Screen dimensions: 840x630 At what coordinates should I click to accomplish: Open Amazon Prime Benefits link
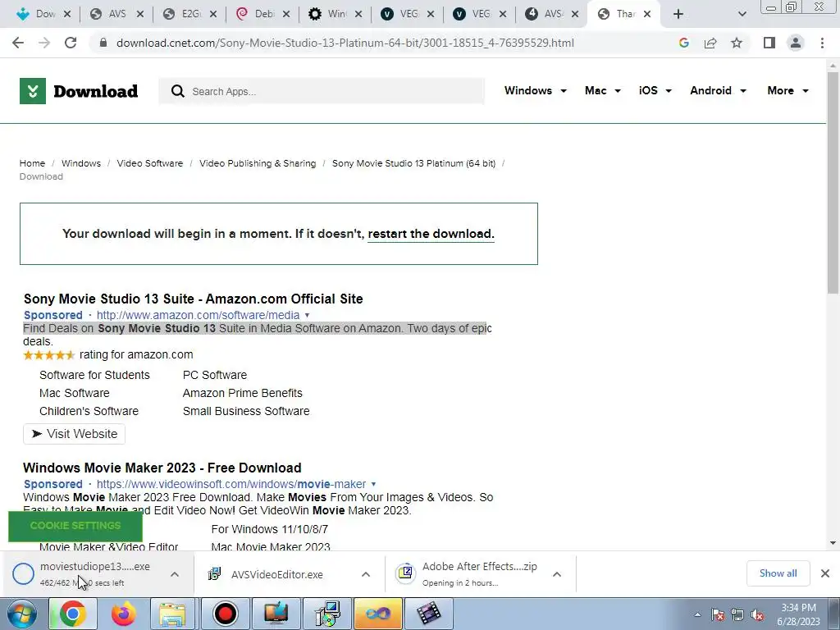(243, 393)
